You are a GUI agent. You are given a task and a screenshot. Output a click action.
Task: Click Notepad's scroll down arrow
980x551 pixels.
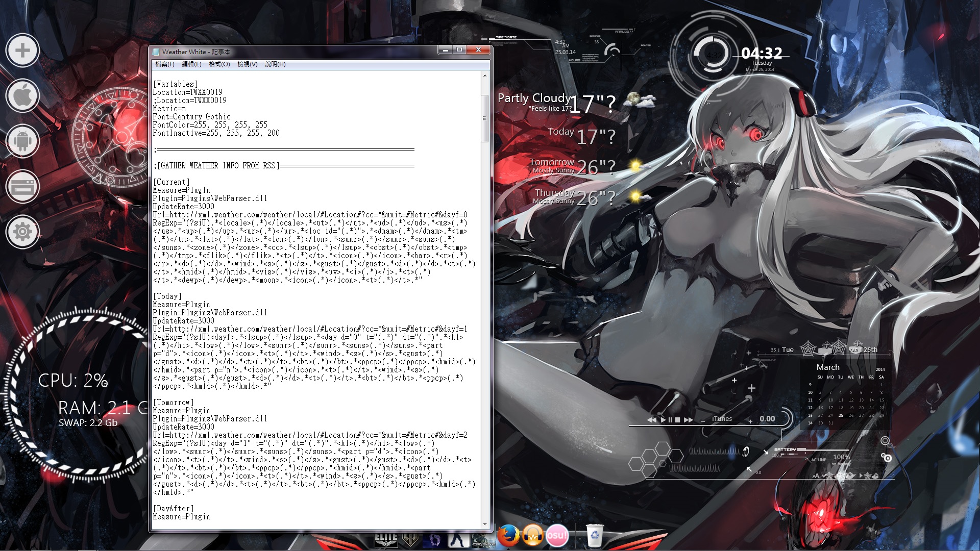coord(485,524)
